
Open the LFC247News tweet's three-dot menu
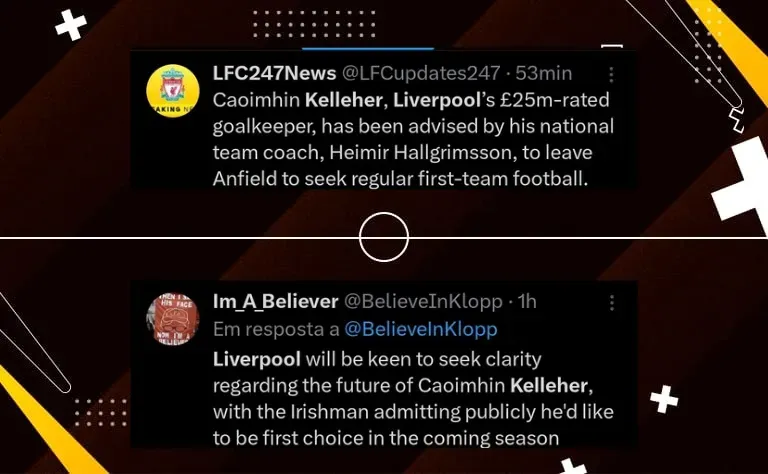click(x=611, y=74)
